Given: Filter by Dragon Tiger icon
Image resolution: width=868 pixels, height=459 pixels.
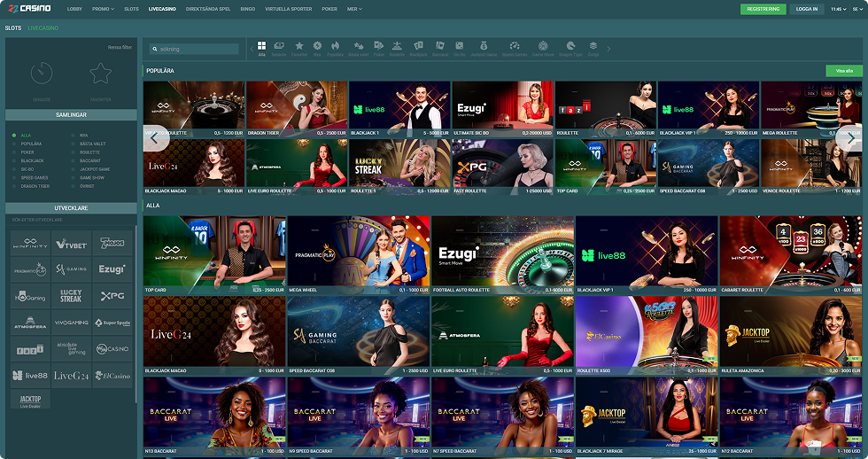Looking at the screenshot, I should 570,46.
